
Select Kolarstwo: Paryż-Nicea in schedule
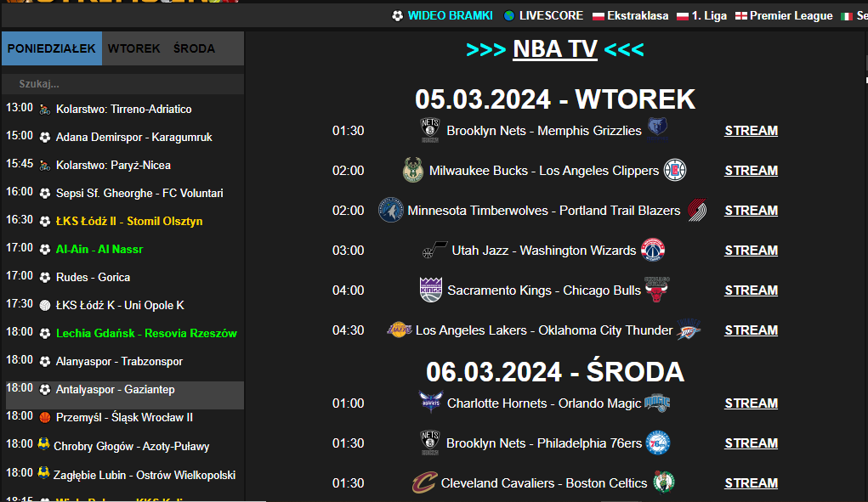tap(113, 166)
